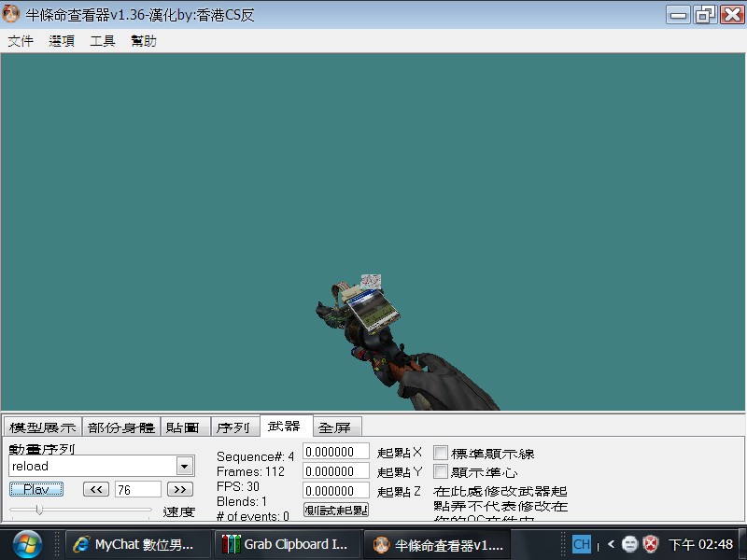Click the 'Frames: 112' text
The image size is (747, 560).
pyautogui.click(x=250, y=471)
